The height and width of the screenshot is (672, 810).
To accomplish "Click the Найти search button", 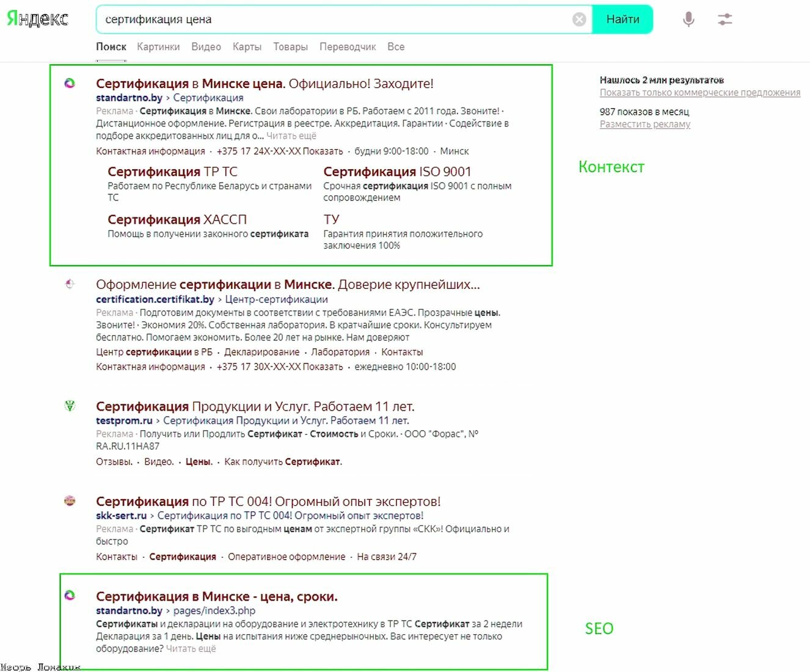I will tap(622, 19).
